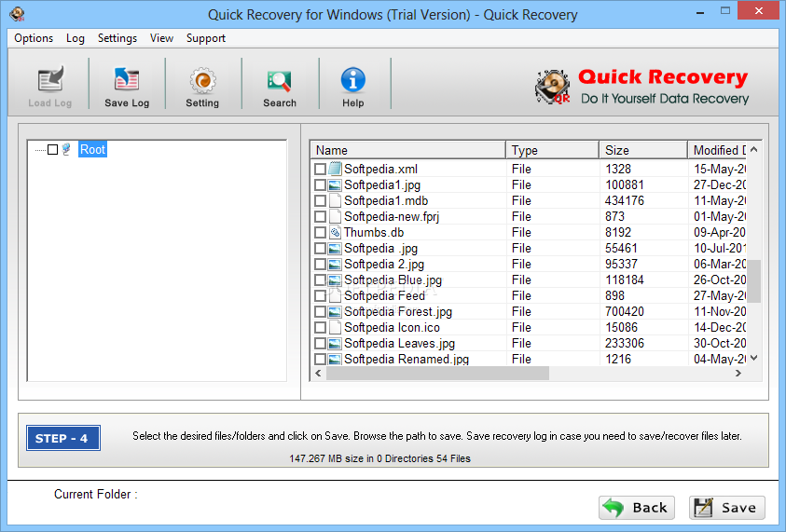Tick the Softpedia .jpg checkbox

click(321, 249)
